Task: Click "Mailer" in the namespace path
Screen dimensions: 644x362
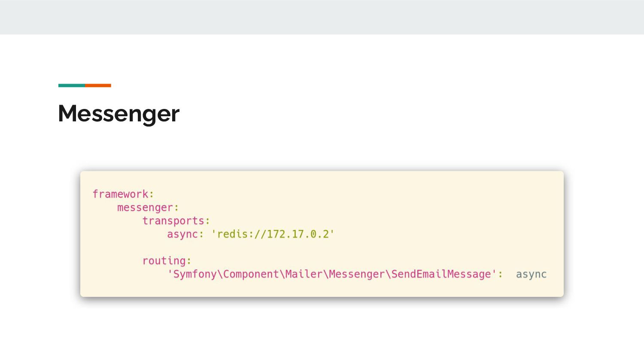Action: click(x=304, y=274)
